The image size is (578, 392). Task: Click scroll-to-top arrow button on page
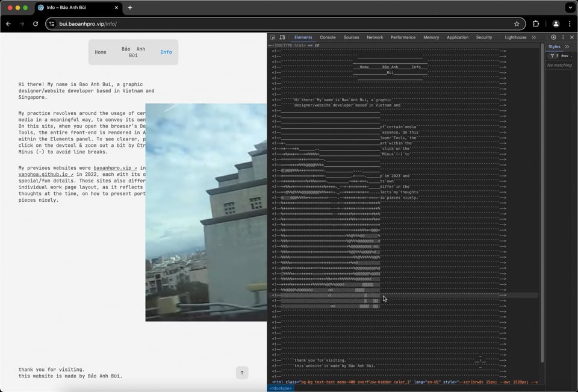coord(242,373)
